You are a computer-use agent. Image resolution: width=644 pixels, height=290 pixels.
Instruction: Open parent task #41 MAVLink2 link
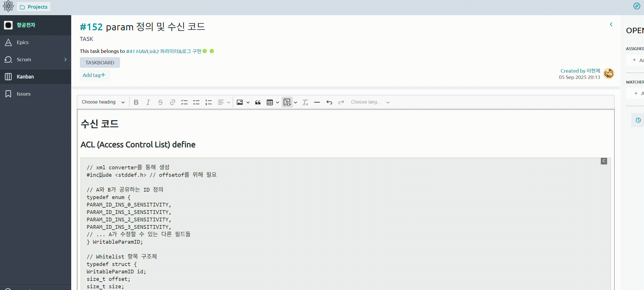tap(164, 51)
